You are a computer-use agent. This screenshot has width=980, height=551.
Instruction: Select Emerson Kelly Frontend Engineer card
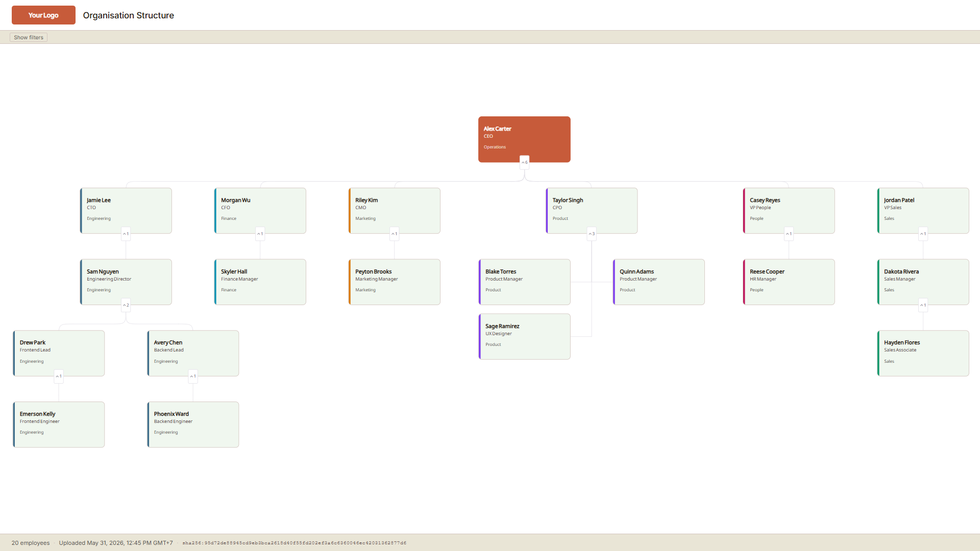coord(59,424)
